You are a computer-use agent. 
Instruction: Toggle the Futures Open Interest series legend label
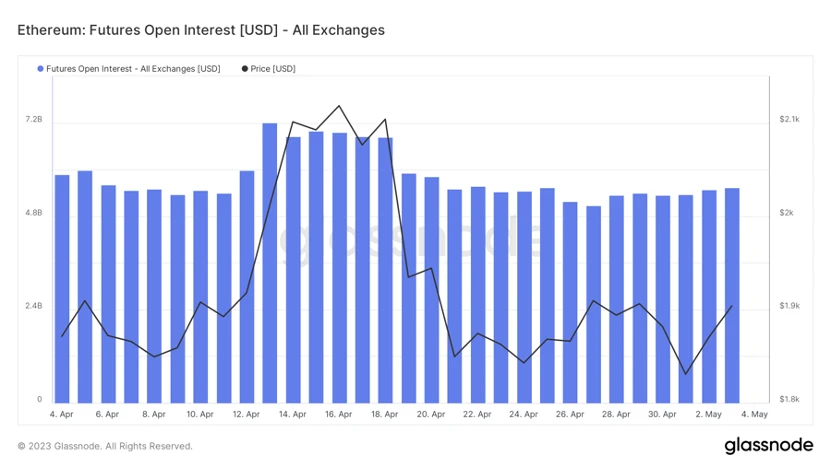coord(133,69)
